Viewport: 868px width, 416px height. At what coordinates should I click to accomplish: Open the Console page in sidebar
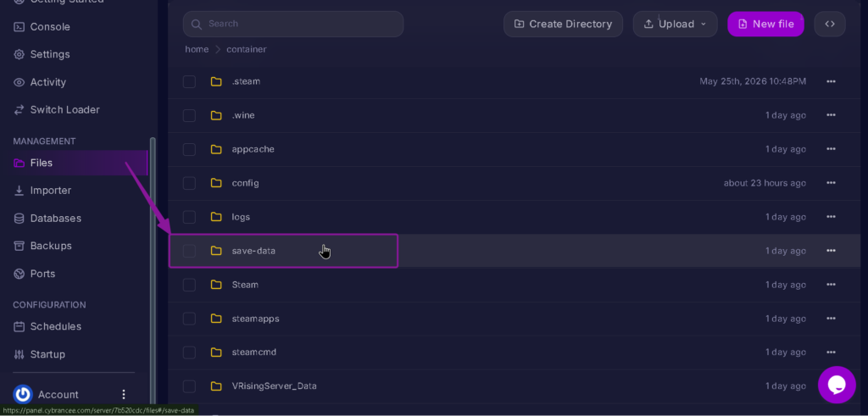tap(42, 26)
